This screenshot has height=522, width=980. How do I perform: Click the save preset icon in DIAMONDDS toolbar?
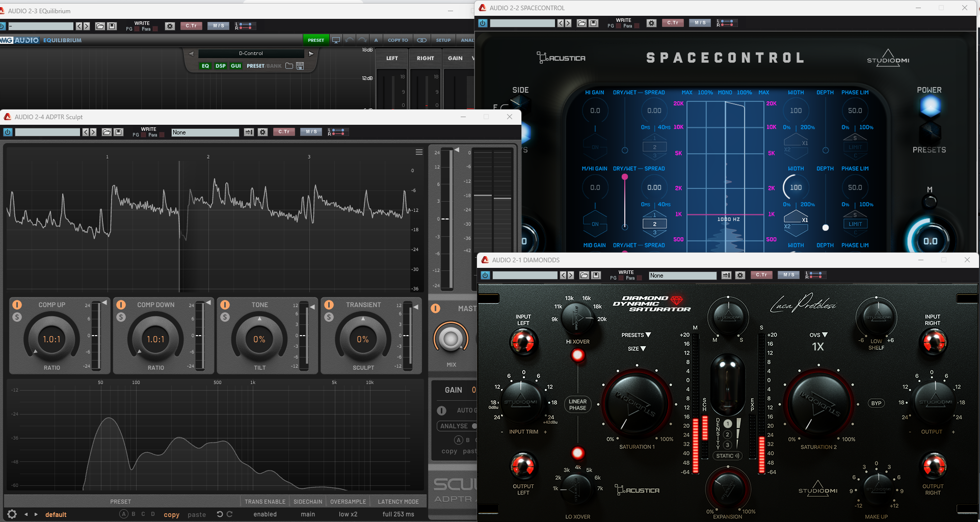coord(596,276)
